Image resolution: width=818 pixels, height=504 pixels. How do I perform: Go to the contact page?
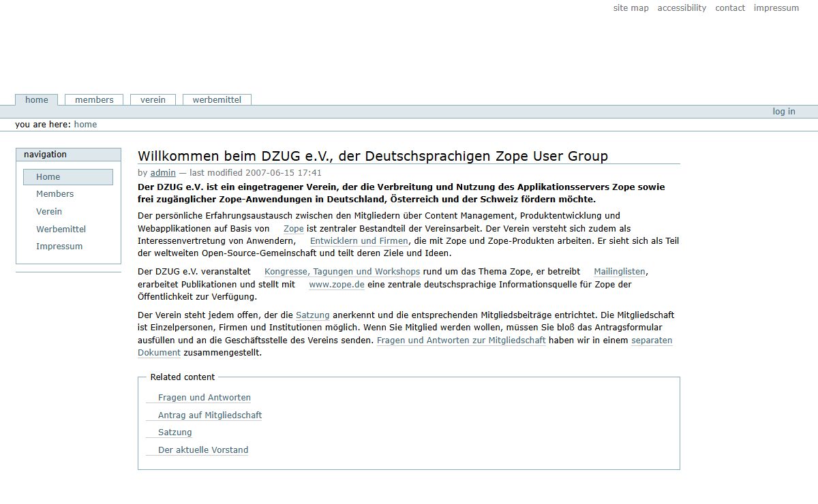point(730,8)
